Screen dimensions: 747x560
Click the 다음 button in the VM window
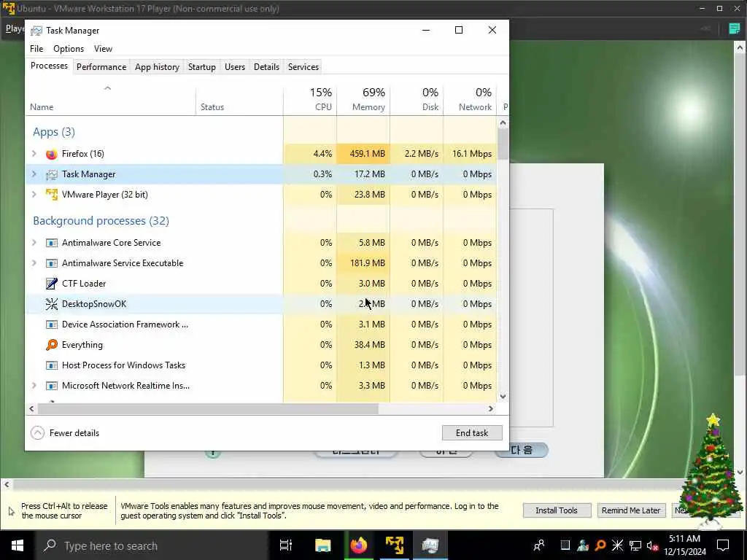tap(522, 450)
